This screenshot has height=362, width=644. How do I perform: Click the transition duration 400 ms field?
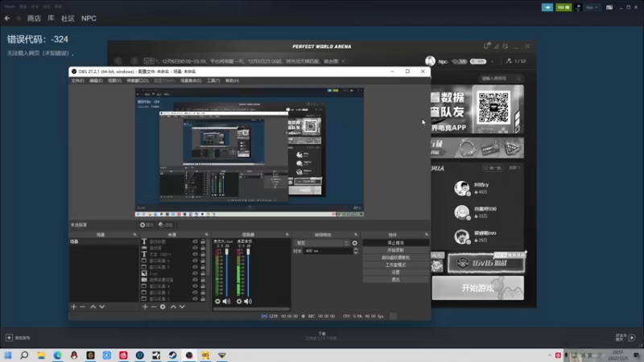click(x=328, y=251)
